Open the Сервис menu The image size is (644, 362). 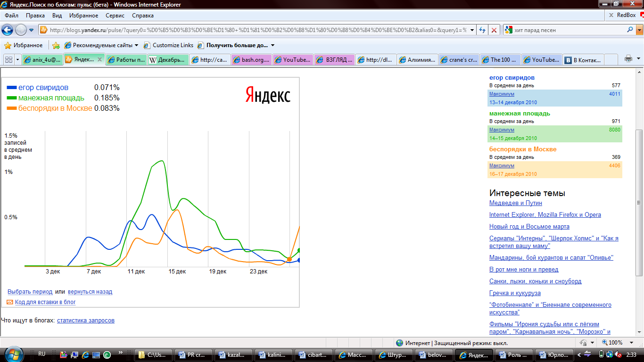pos(115,16)
